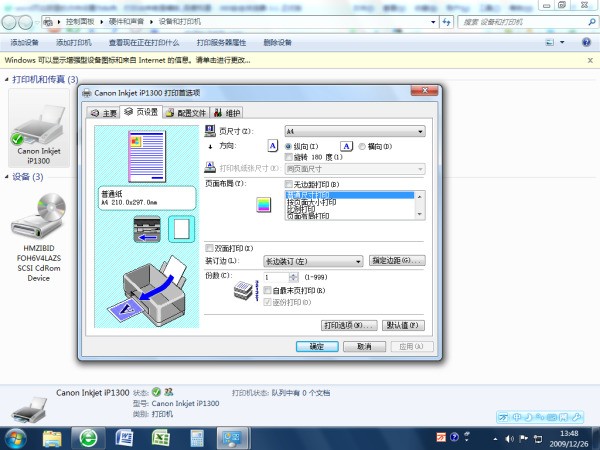Open the 配置文件 tab
Image resolution: width=600 pixels, height=450 pixels.
(x=186, y=113)
